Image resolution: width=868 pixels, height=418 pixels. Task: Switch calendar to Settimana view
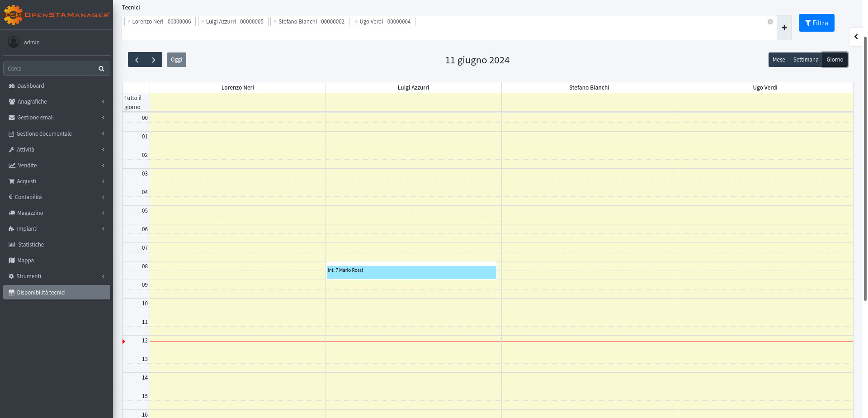pyautogui.click(x=806, y=60)
